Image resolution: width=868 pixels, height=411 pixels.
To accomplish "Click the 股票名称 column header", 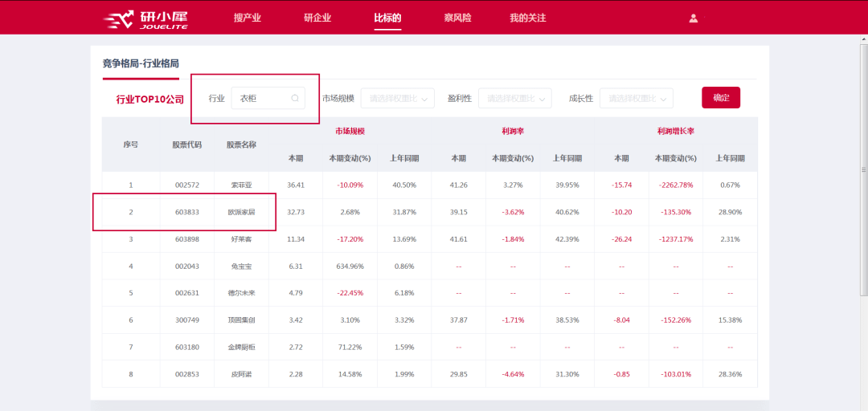I will (241, 145).
